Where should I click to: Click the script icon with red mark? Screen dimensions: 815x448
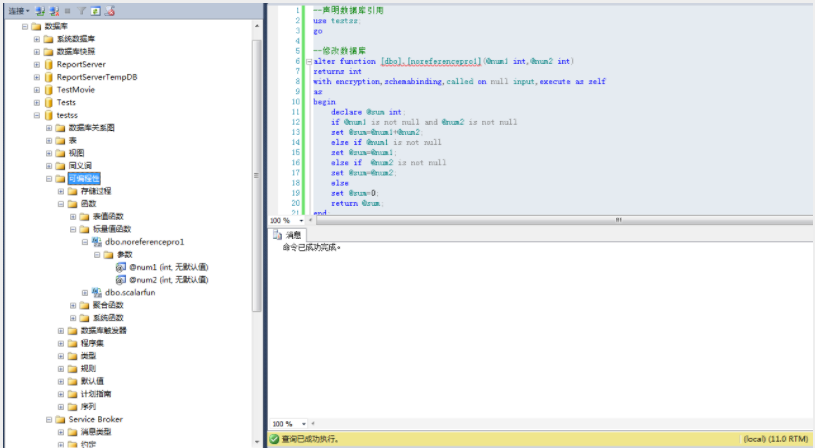click(x=109, y=11)
